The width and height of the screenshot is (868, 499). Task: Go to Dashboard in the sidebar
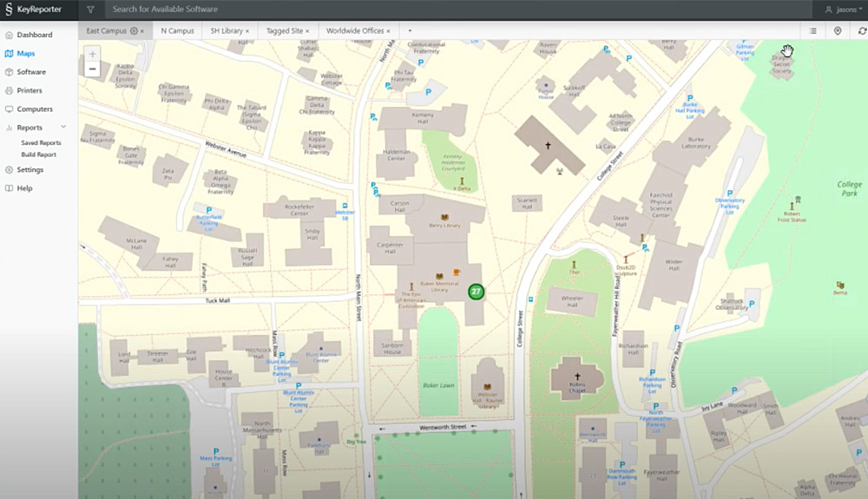pos(35,35)
